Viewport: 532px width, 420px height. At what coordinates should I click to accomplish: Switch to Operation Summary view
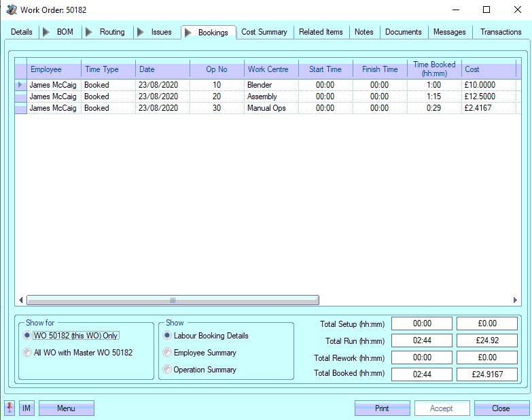[167, 370]
